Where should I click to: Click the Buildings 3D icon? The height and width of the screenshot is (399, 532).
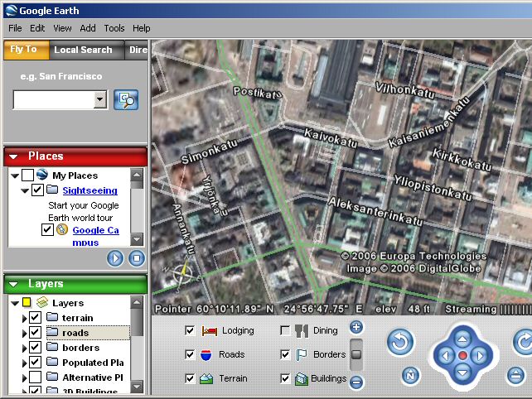[302, 378]
